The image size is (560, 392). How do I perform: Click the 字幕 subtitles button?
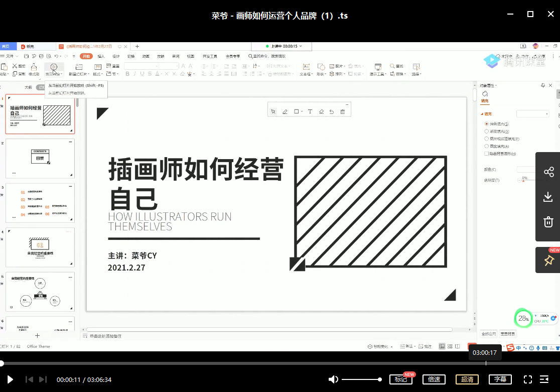pyautogui.click(x=500, y=379)
